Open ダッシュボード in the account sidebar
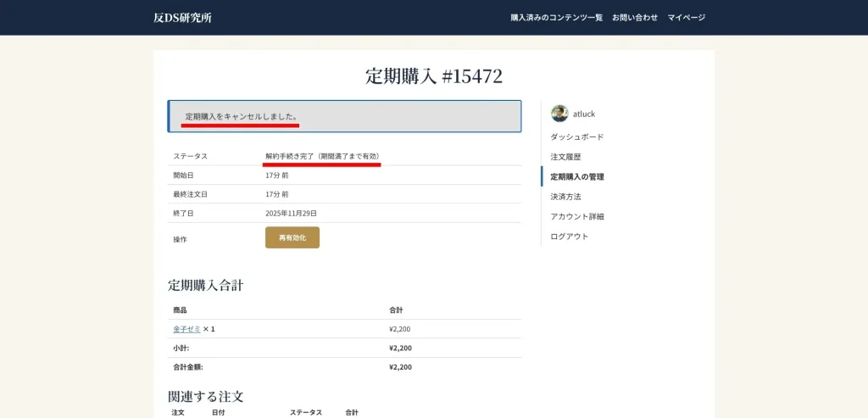Screen dimensions: 868x418 click(x=576, y=137)
